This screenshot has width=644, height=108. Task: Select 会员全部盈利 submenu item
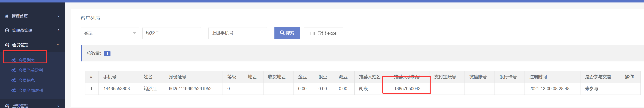click(31, 90)
